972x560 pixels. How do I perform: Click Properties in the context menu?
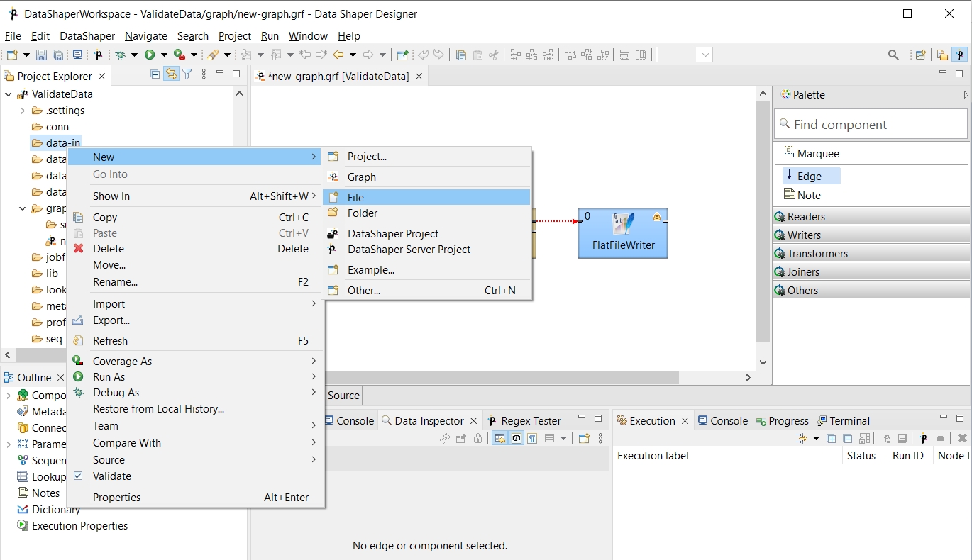coord(196,497)
